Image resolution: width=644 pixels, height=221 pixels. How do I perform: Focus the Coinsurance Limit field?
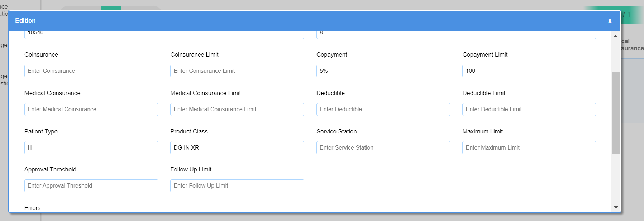click(x=237, y=71)
